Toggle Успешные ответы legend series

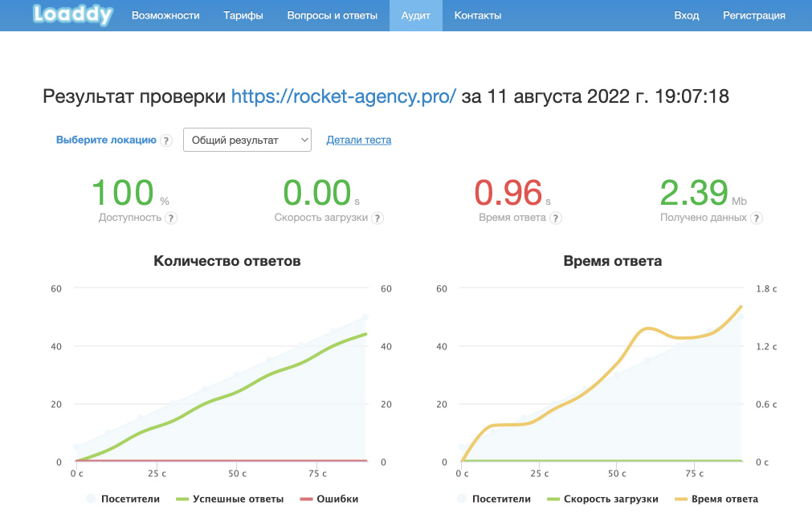(230, 499)
